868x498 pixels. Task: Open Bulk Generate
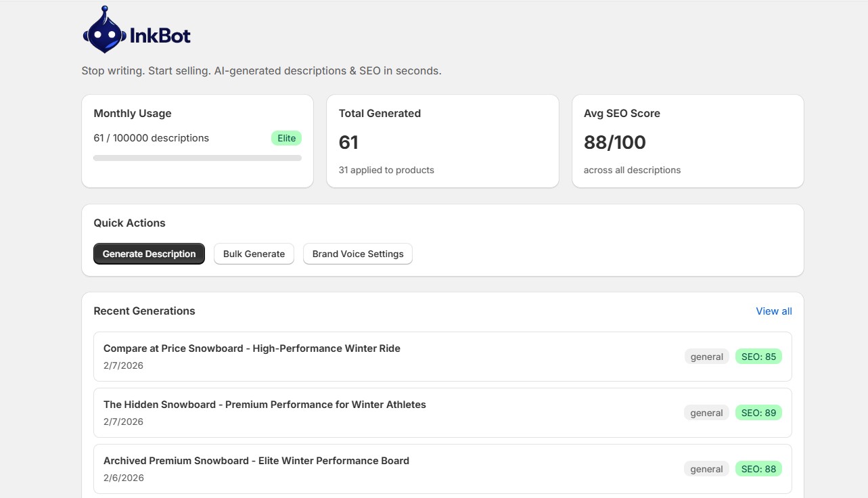coord(254,254)
